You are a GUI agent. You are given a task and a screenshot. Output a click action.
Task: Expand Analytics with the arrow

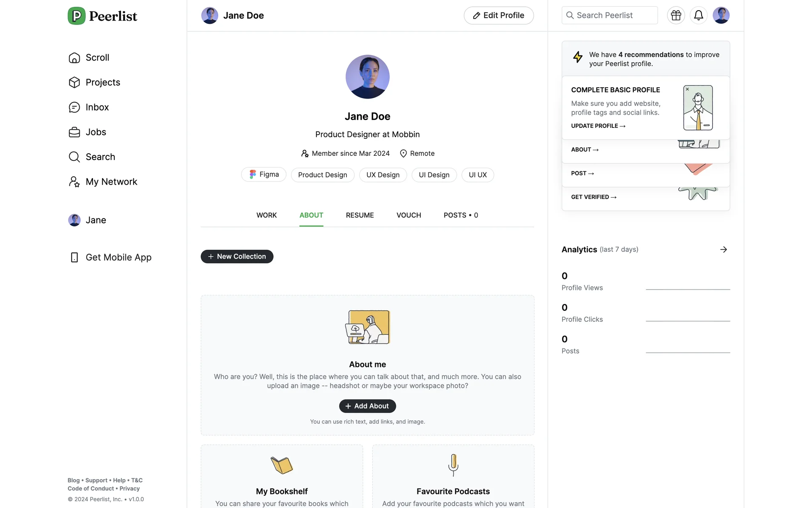tap(723, 250)
